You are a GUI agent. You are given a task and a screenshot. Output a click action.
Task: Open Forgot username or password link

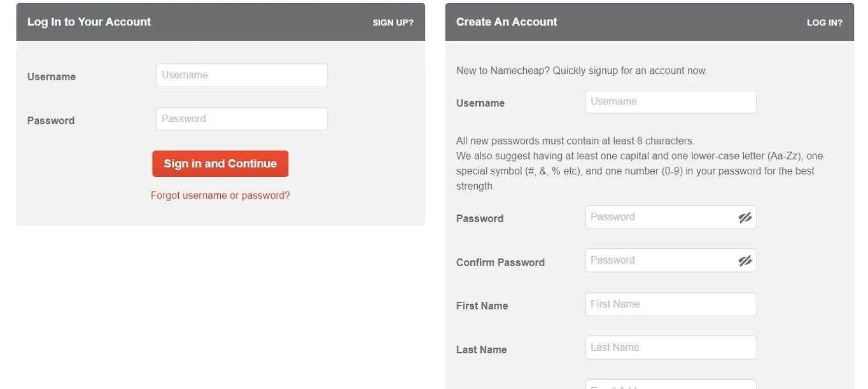pos(220,195)
